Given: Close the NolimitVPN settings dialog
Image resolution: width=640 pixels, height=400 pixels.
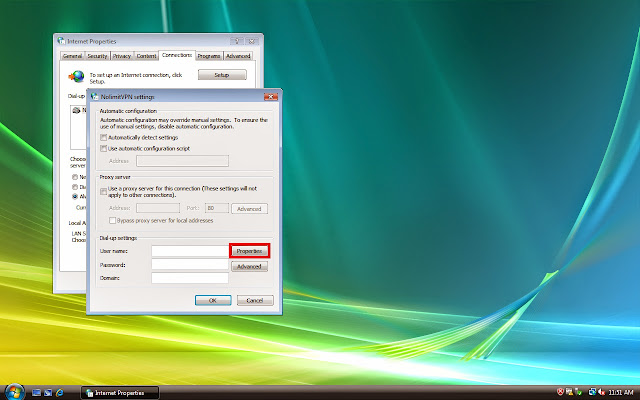Looking at the screenshot, I should tap(271, 97).
